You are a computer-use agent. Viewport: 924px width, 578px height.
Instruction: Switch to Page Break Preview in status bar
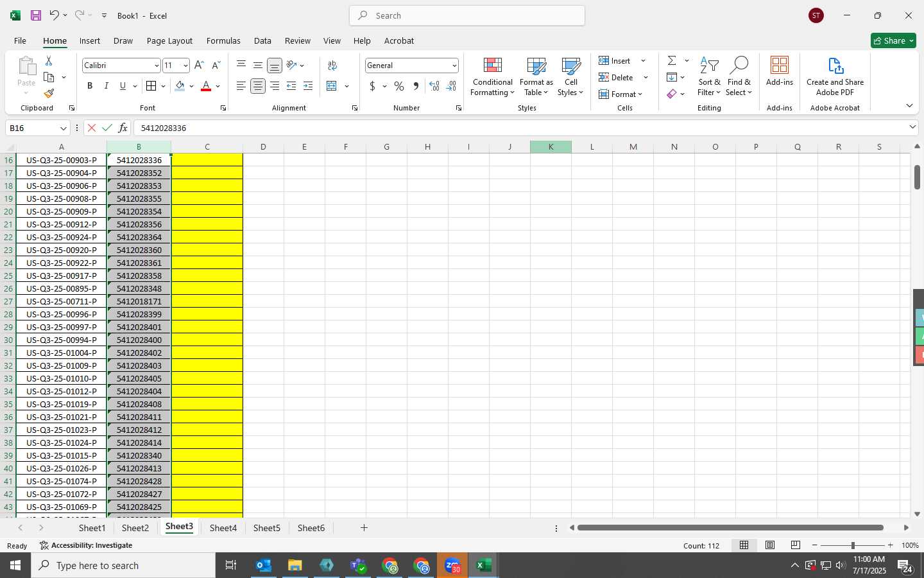pos(796,545)
